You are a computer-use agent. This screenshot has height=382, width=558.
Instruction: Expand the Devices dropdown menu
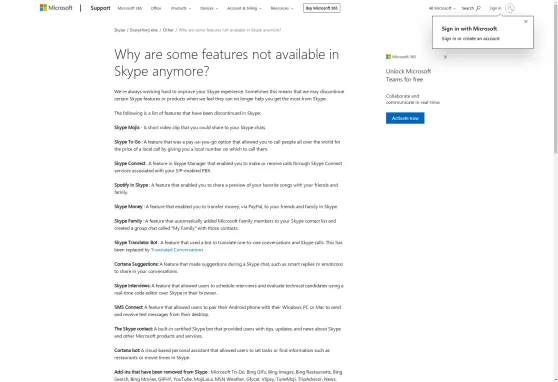(209, 8)
